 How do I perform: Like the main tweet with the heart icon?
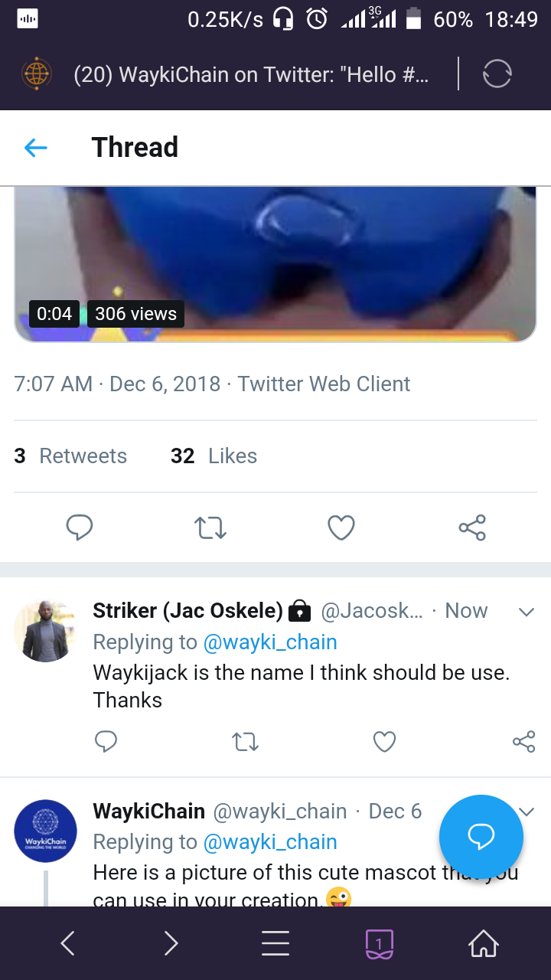pos(341,528)
